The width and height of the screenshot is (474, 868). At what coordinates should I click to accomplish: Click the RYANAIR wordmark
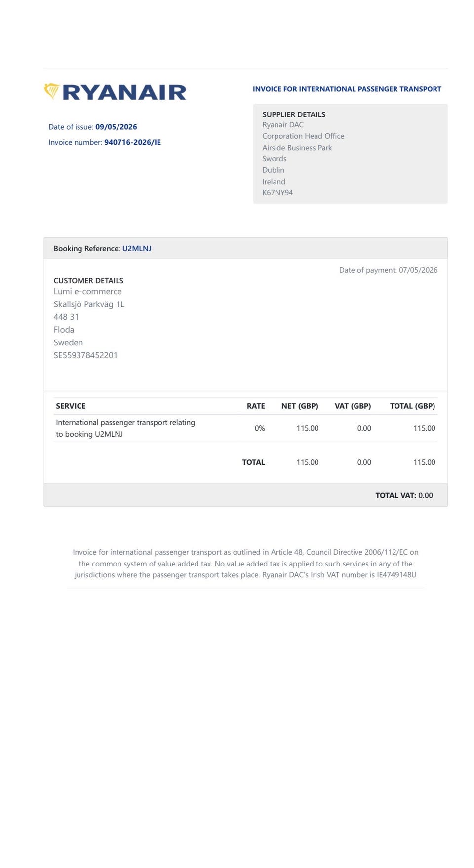click(x=124, y=92)
